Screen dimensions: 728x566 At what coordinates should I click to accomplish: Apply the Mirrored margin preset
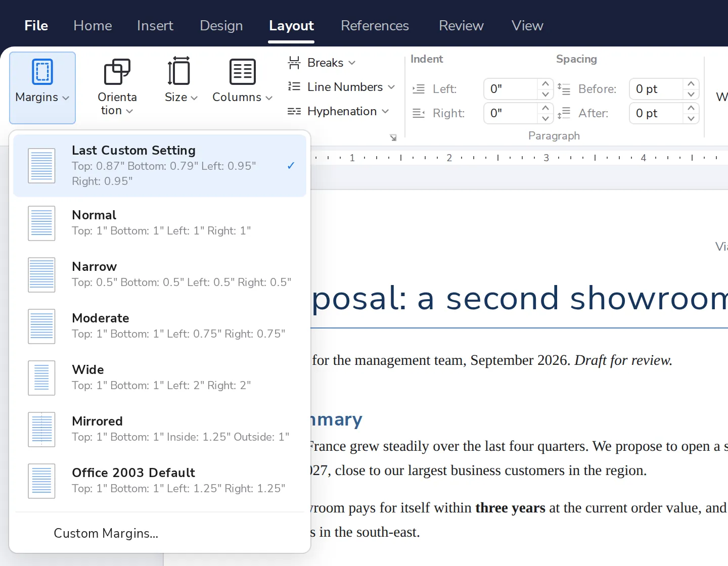(160, 429)
